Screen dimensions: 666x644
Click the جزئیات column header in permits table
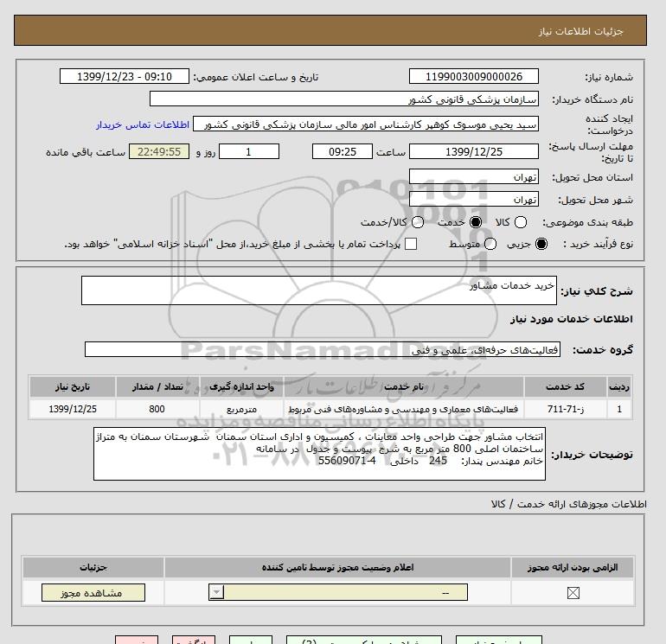pos(93,567)
